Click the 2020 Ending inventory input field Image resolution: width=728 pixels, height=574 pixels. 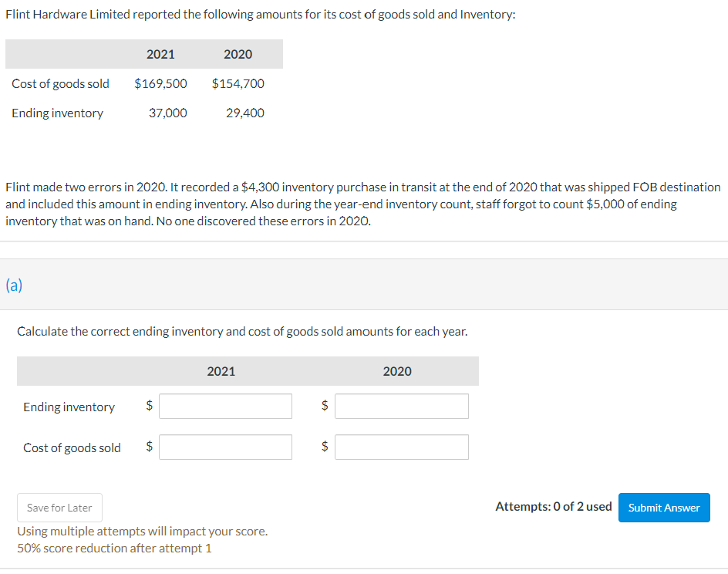pyautogui.click(x=401, y=406)
